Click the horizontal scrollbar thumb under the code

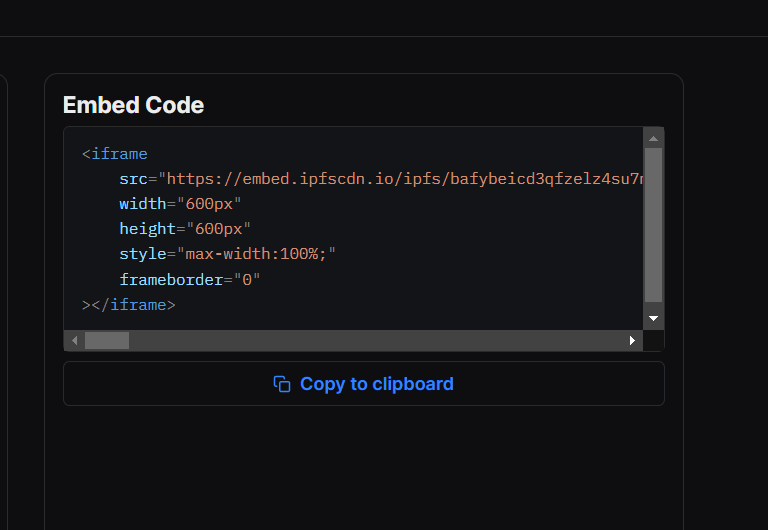tap(107, 341)
